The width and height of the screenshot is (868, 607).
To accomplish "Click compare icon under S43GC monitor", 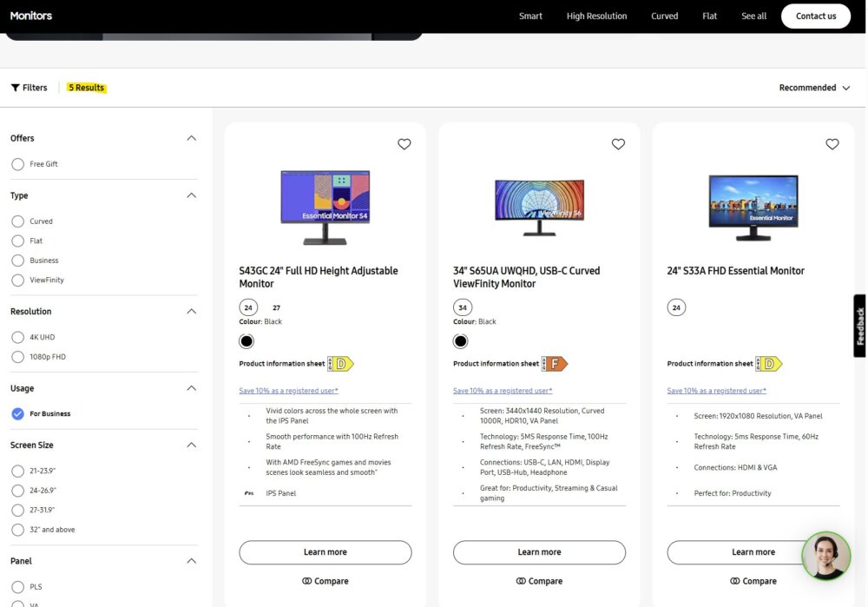I will [306, 581].
